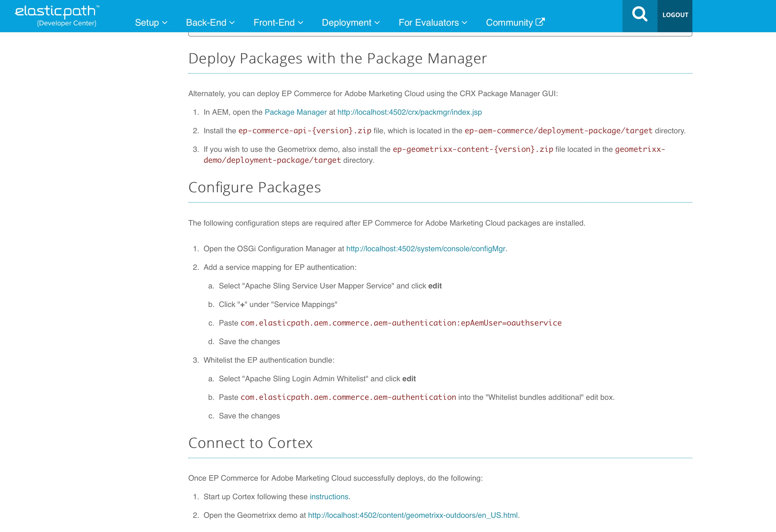Open the Deployment menu
This screenshot has width=776, height=532.
coord(351,23)
